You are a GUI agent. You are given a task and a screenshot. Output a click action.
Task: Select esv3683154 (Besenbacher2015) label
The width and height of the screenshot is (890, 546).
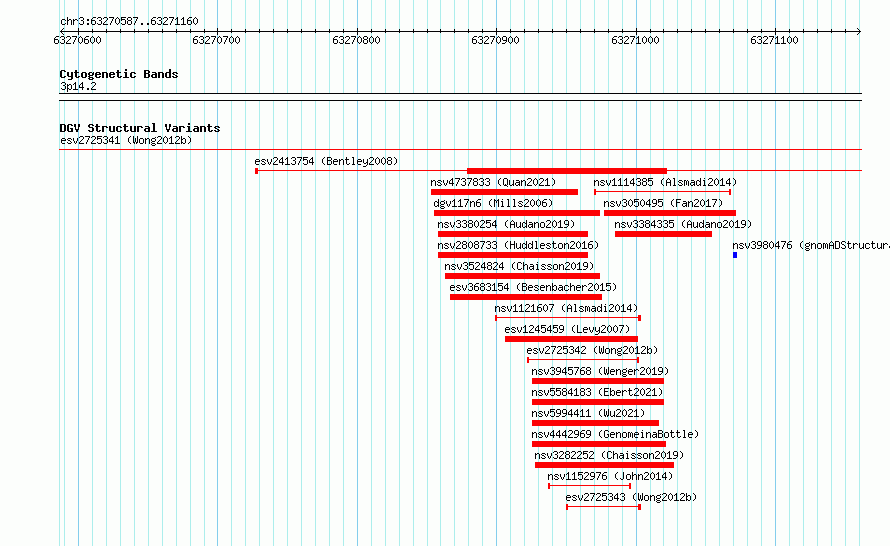tap(533, 287)
